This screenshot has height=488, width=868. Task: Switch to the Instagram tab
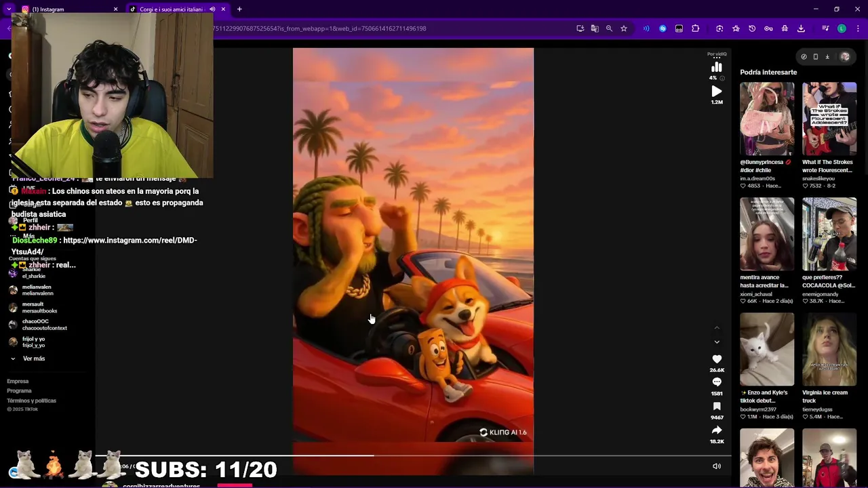coord(68,9)
